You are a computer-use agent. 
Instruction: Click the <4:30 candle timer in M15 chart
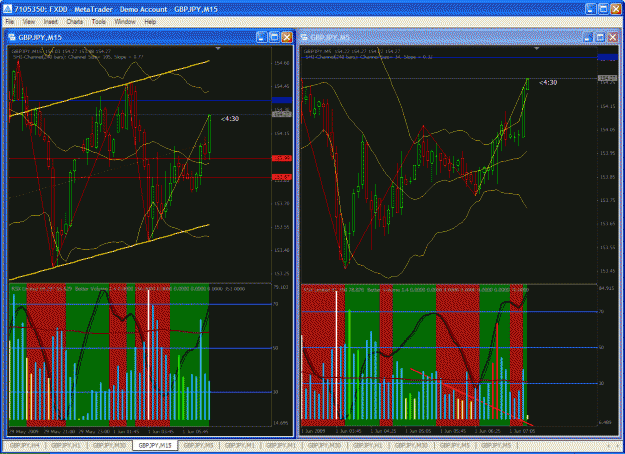pyautogui.click(x=230, y=118)
